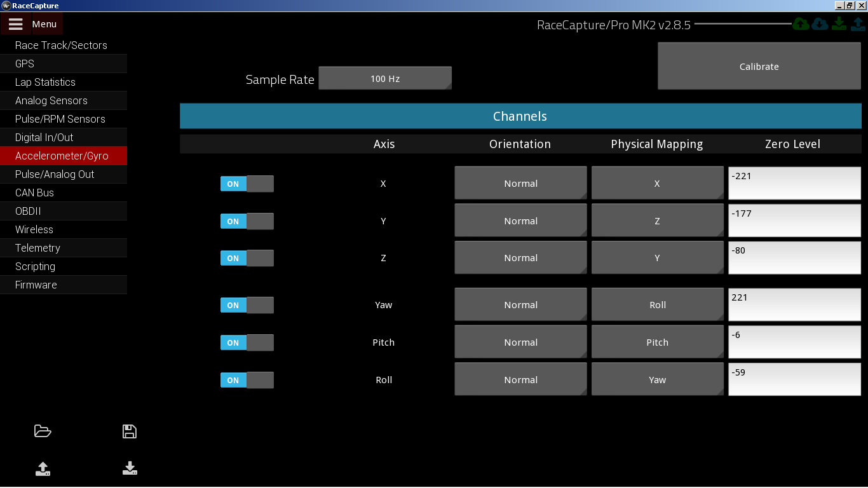Image resolution: width=868 pixels, height=488 pixels.
Task: Click the Physical Mapping column header
Action: [657, 144]
